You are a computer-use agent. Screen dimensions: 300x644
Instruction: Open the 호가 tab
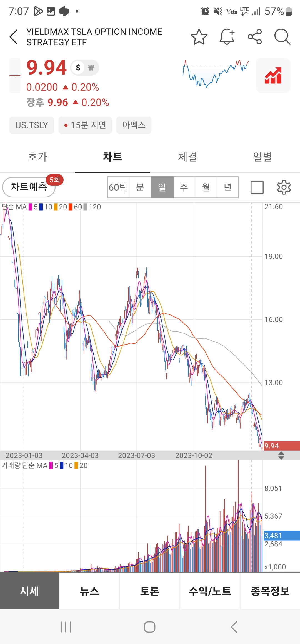click(x=37, y=157)
